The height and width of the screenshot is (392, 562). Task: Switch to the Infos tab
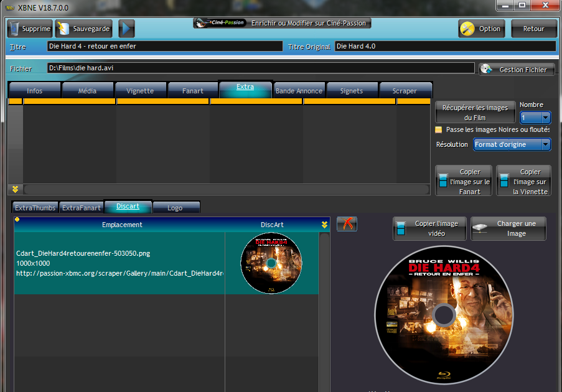pos(34,91)
